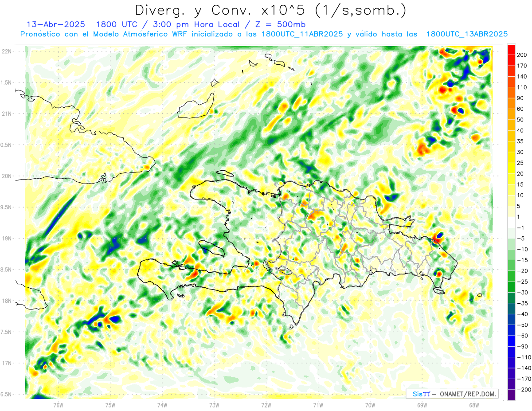Click the latitude label "9.5N"
This screenshot has height=411, width=532.
7,207
